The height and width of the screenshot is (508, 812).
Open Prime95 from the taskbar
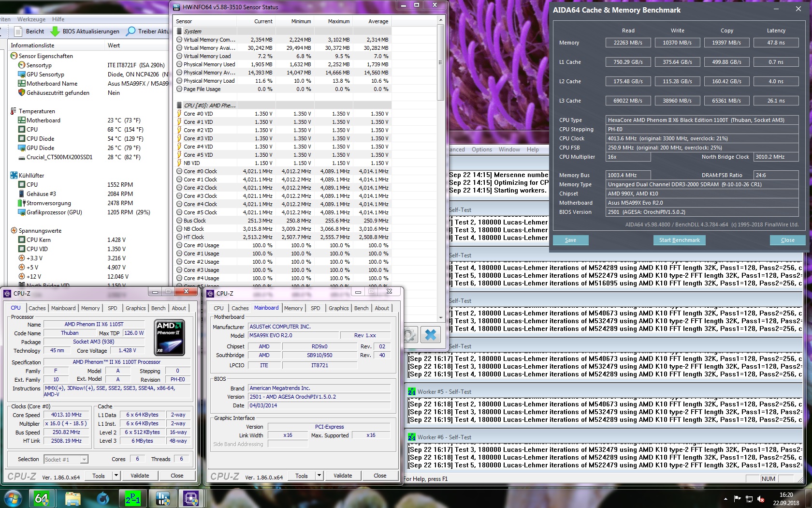[x=133, y=498]
